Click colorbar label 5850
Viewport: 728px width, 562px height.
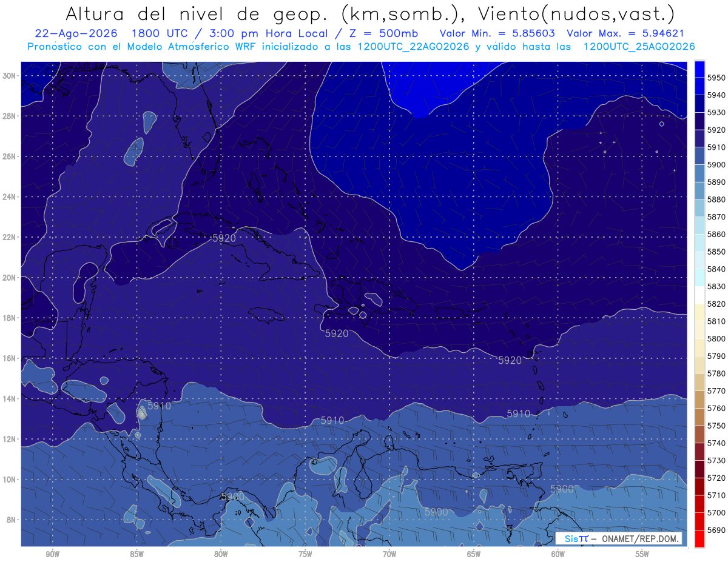[x=716, y=252]
